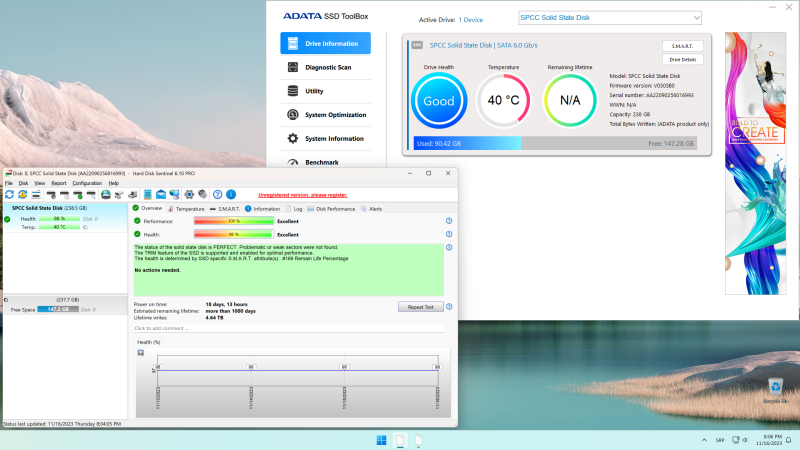Screen dimensions: 800x450
Task: Click the 'Click to add comment' field
Action: 288,328
